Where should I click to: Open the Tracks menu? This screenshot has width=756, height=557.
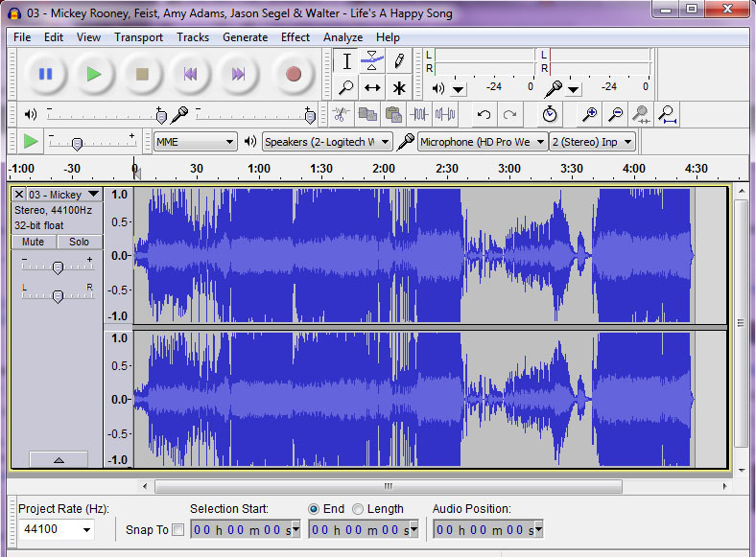(x=193, y=37)
